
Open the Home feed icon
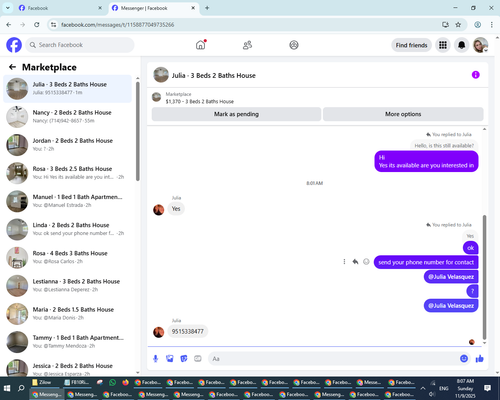coord(200,45)
